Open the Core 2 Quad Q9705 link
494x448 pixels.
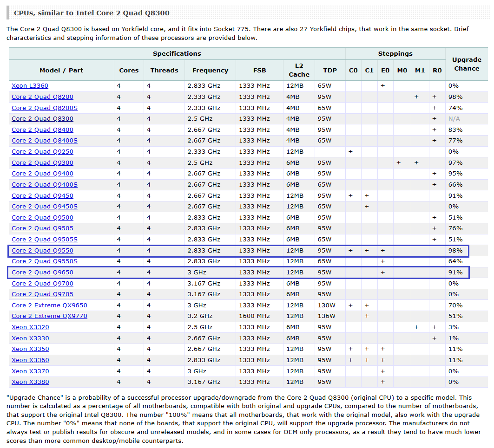[x=43, y=294]
